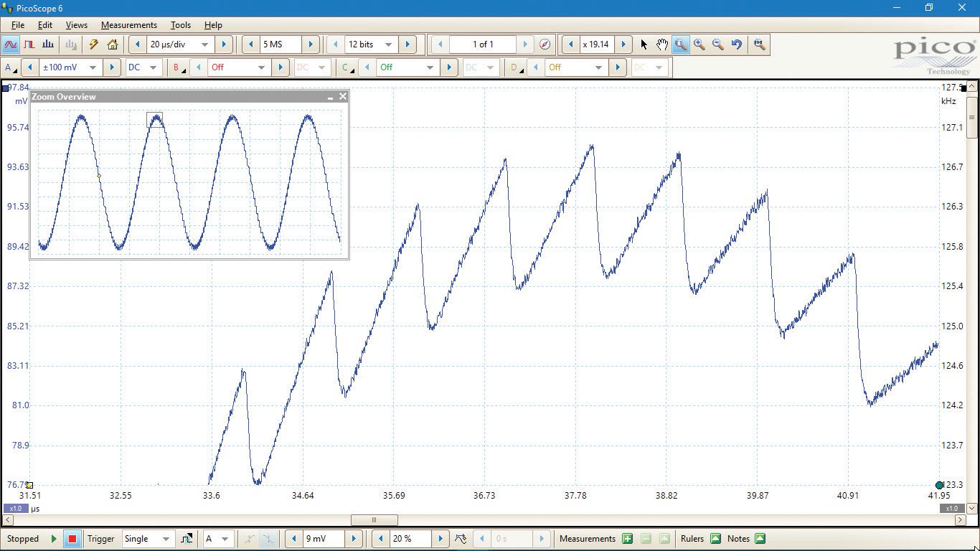Click the Add Measurement plus icon

tap(627, 539)
